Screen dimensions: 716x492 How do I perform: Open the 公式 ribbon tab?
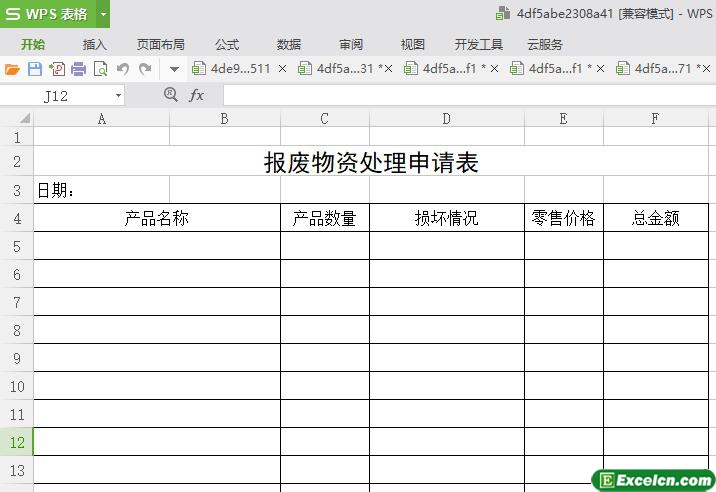tap(227, 44)
